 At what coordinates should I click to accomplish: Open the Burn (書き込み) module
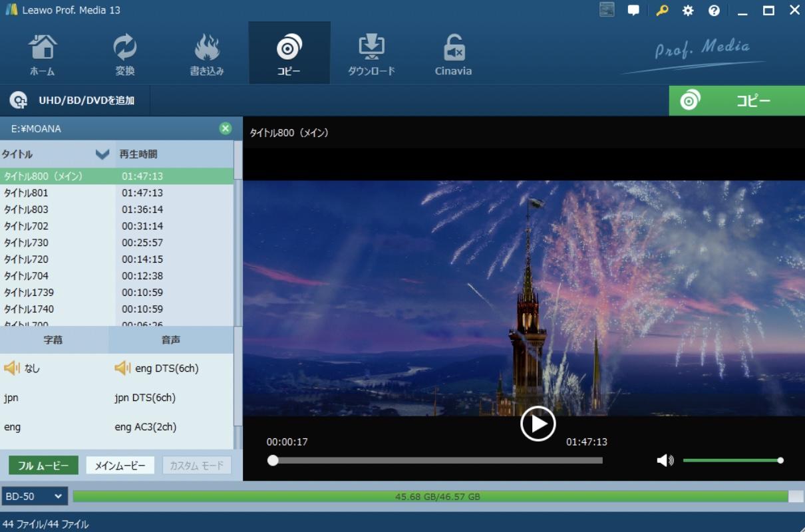pos(207,55)
